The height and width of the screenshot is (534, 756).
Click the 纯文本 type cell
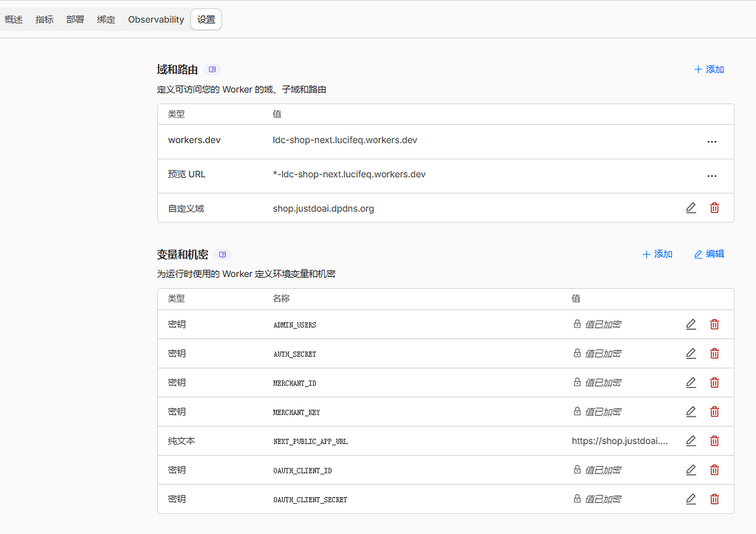click(x=182, y=441)
